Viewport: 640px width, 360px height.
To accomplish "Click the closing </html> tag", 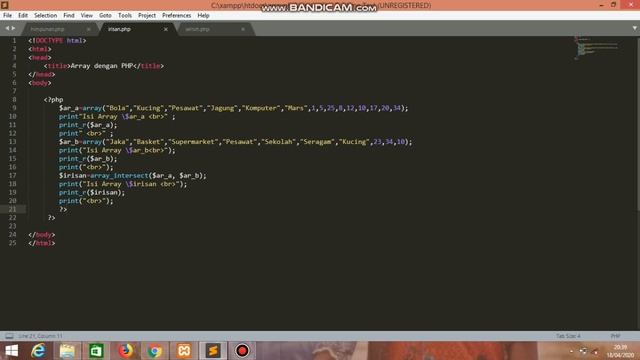I will (42, 243).
